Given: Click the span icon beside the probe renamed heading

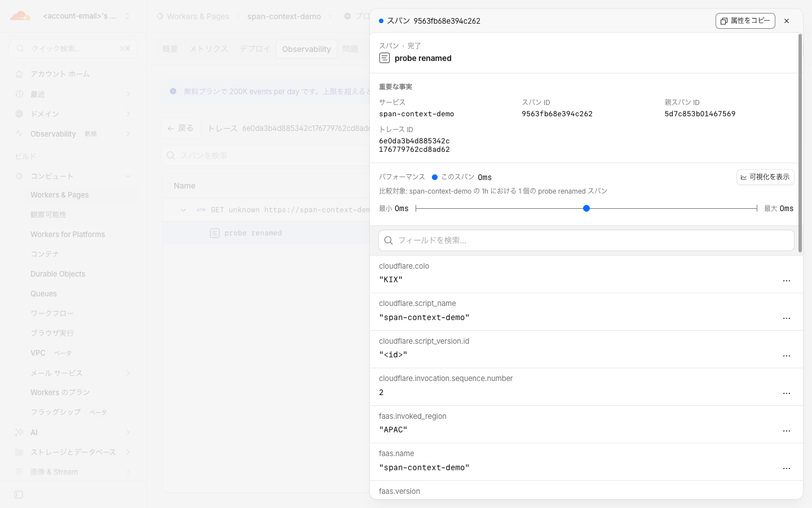Looking at the screenshot, I should pos(385,58).
